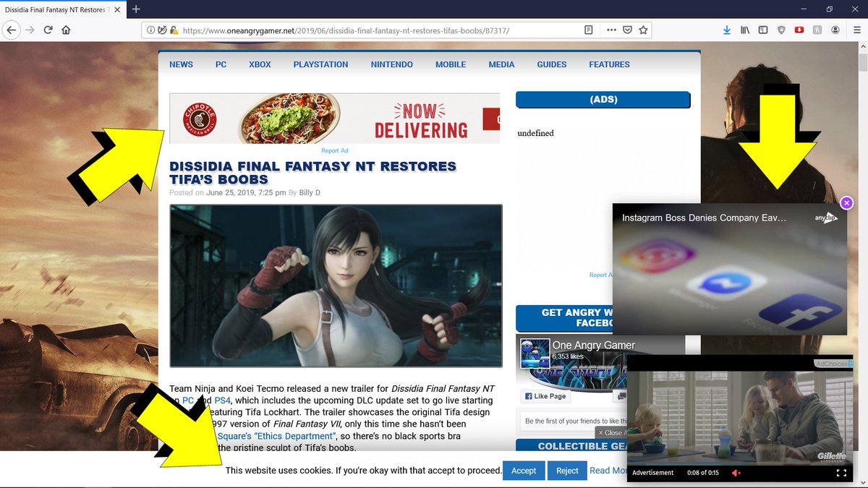868x488 pixels.
Task: Reject the website cookies
Action: pos(567,471)
